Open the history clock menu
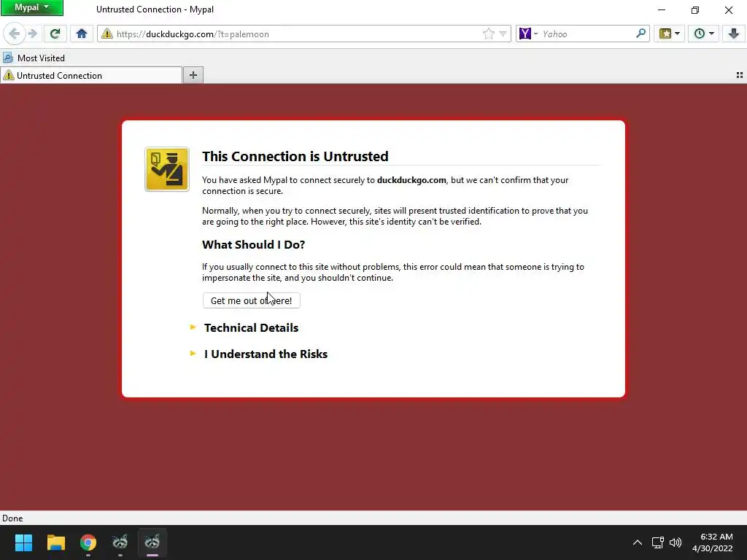Image resolution: width=747 pixels, height=560 pixels. click(x=704, y=34)
